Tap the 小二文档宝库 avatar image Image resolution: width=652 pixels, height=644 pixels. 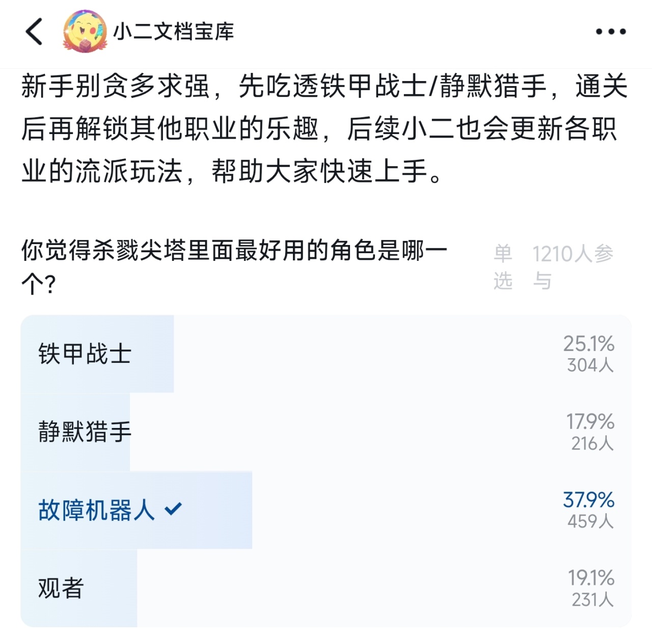(85, 32)
